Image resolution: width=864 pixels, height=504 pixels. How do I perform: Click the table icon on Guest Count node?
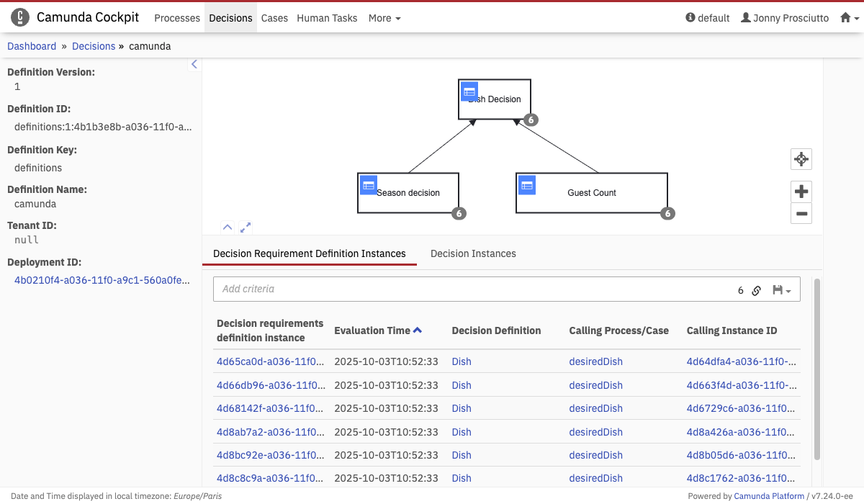[527, 185]
